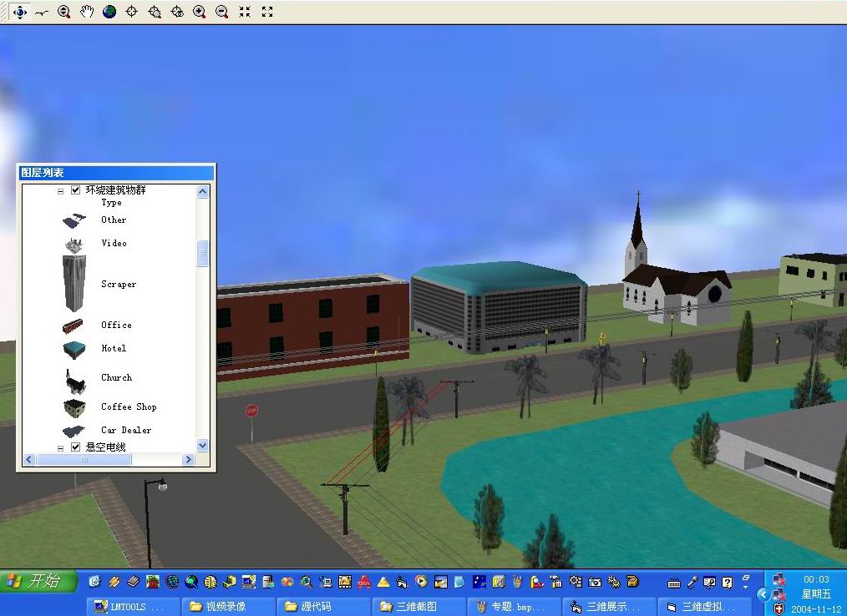Image resolution: width=847 pixels, height=616 pixels.
Task: Click the Church legend symbol
Action: [75, 381]
